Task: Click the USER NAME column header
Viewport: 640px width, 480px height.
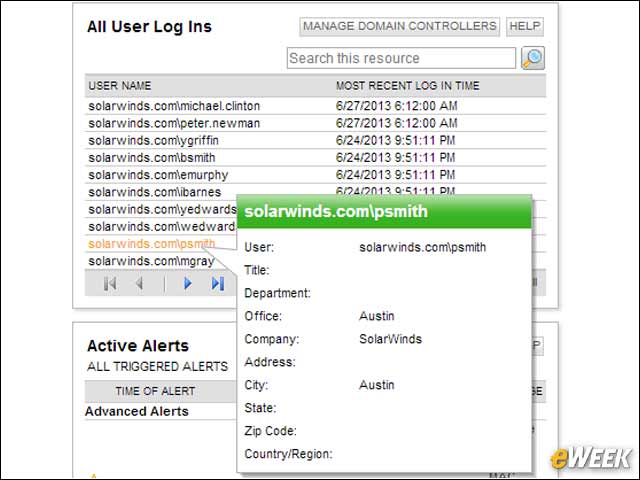Action: pos(120,86)
